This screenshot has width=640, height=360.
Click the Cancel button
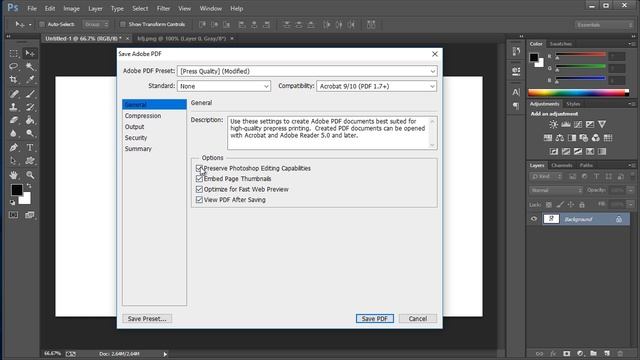click(x=418, y=318)
